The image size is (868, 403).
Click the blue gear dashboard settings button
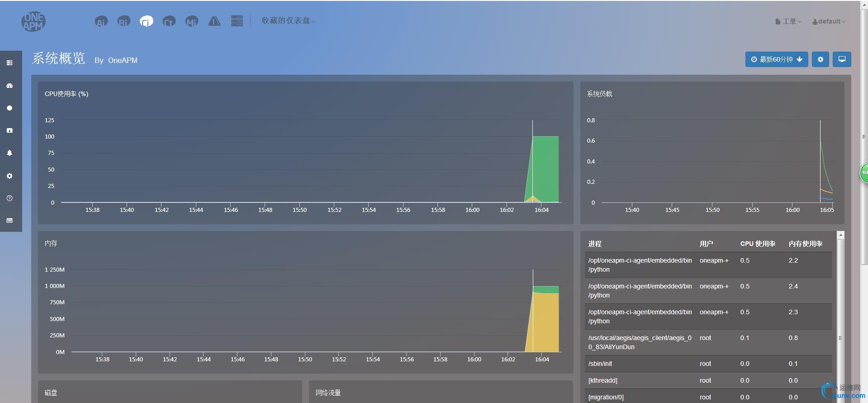pyautogui.click(x=820, y=59)
